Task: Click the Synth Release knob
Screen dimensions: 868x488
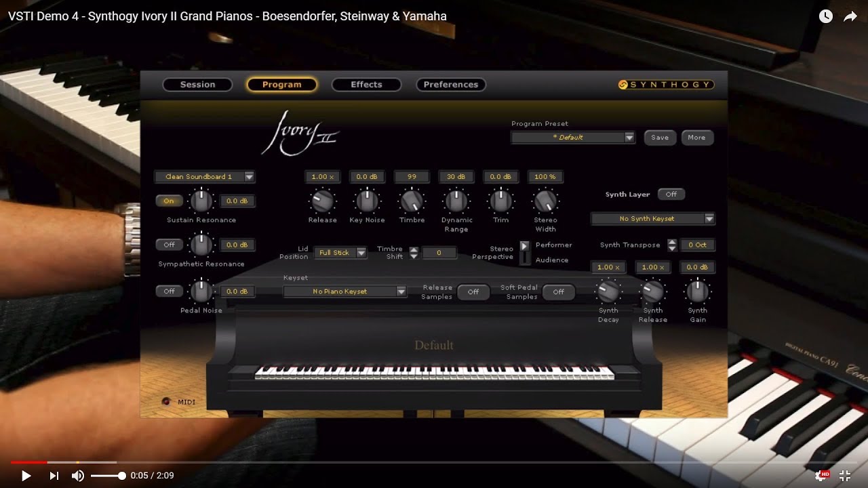Action: pyautogui.click(x=653, y=291)
